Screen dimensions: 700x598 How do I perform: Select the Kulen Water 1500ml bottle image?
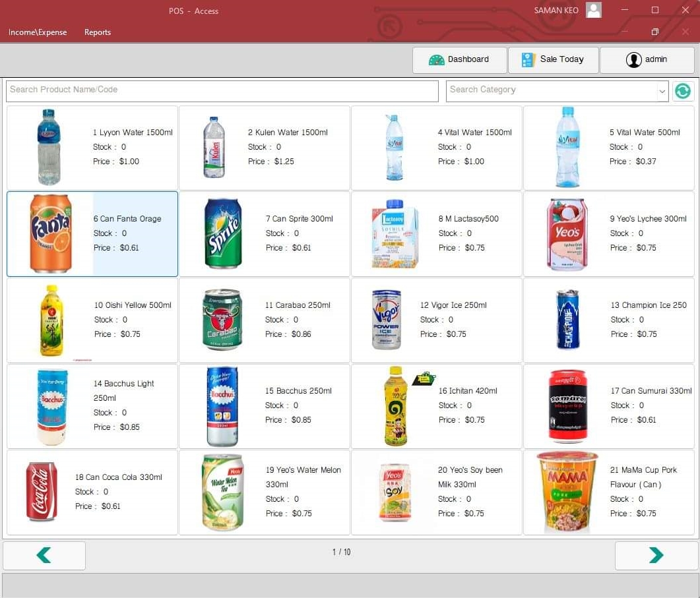click(x=214, y=147)
